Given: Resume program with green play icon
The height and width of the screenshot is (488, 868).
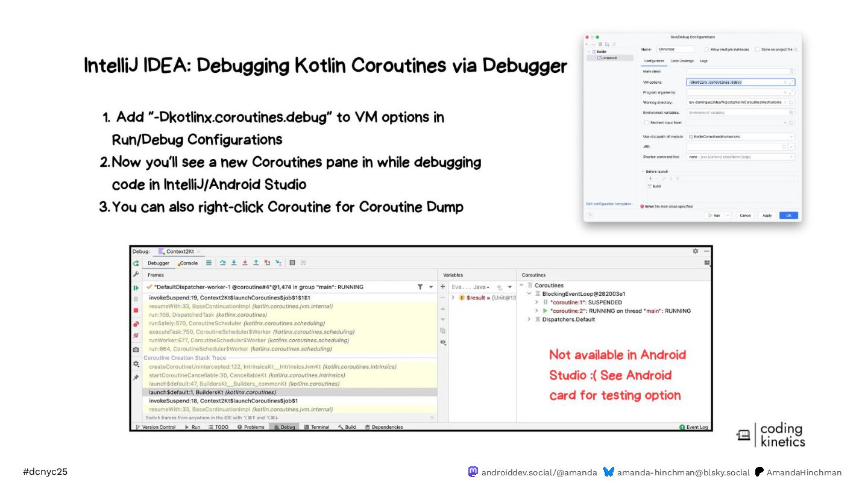Looking at the screenshot, I should click(136, 287).
